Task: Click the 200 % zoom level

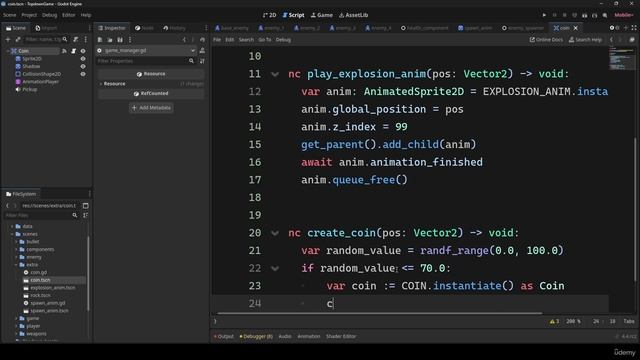Action: point(573,322)
